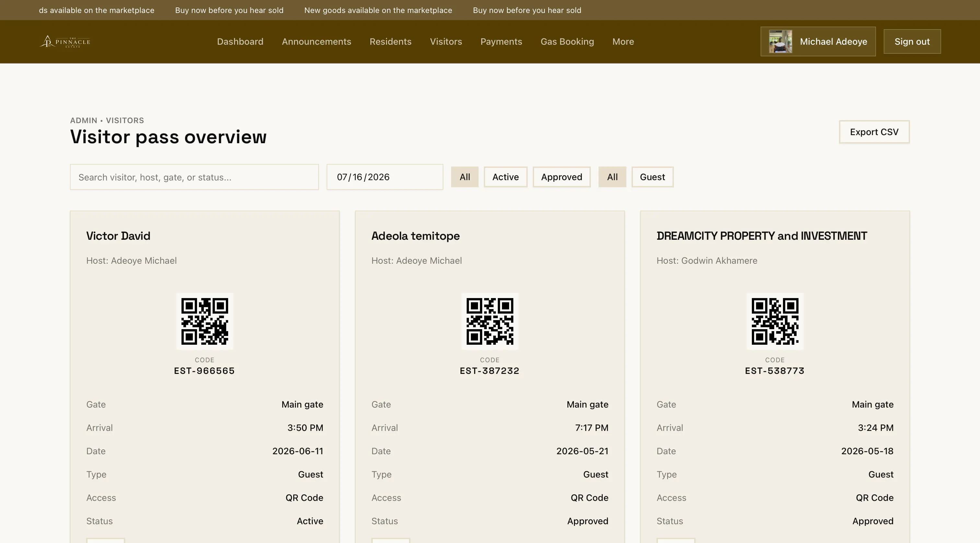The height and width of the screenshot is (543, 980).
Task: Click the 'New goods available on the marketplace' banner
Action: tap(378, 10)
